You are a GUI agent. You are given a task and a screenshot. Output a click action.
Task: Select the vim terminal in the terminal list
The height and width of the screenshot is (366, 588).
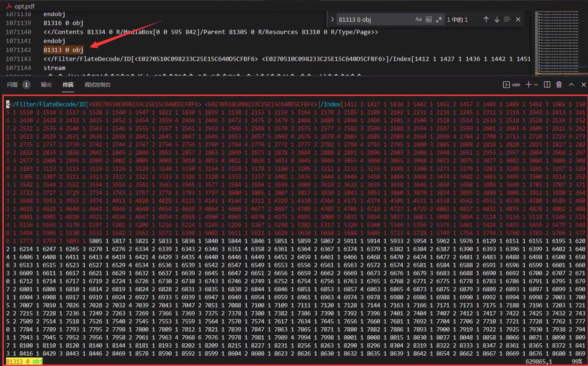(512, 85)
